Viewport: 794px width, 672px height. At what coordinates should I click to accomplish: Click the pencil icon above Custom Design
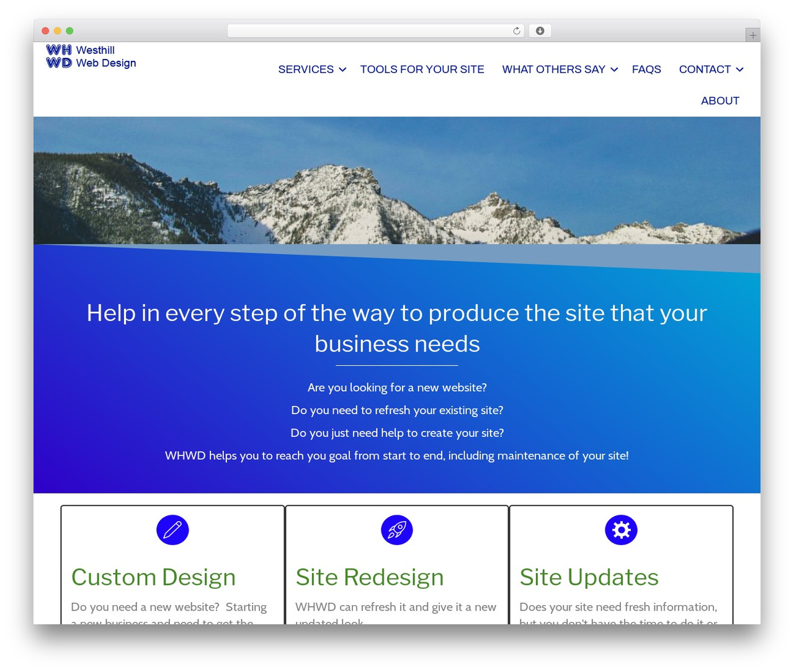click(172, 530)
